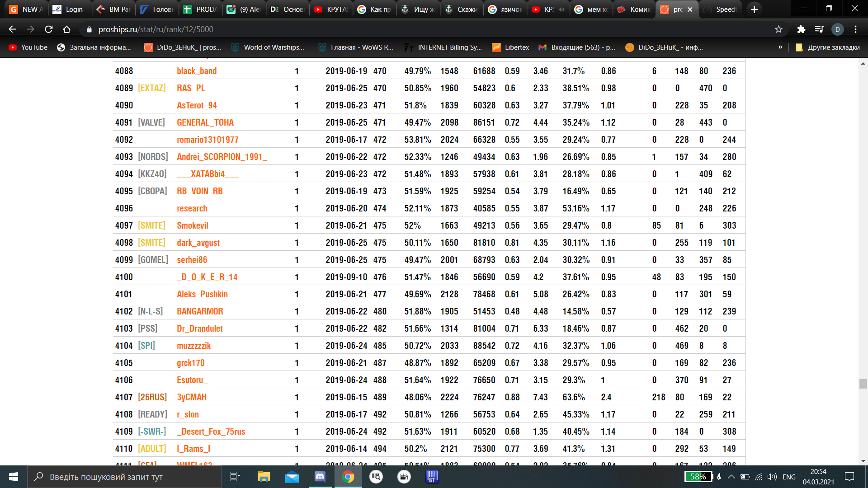This screenshot has height=488, width=868.
Task: Click the address bar URL
Action: click(x=156, y=29)
